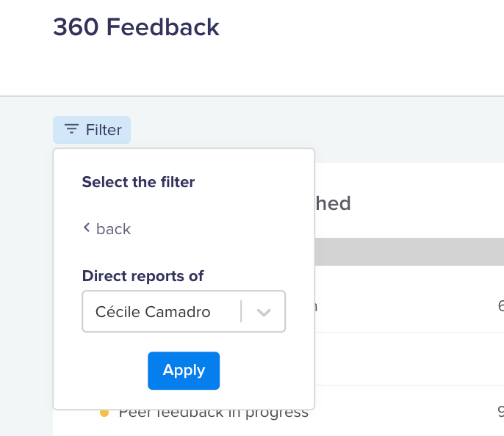
Task: Click the 360 Feedback page title
Action: [x=136, y=27]
